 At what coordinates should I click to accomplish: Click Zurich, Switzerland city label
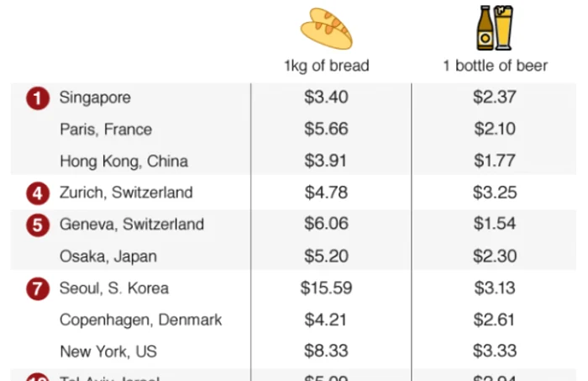click(x=126, y=193)
